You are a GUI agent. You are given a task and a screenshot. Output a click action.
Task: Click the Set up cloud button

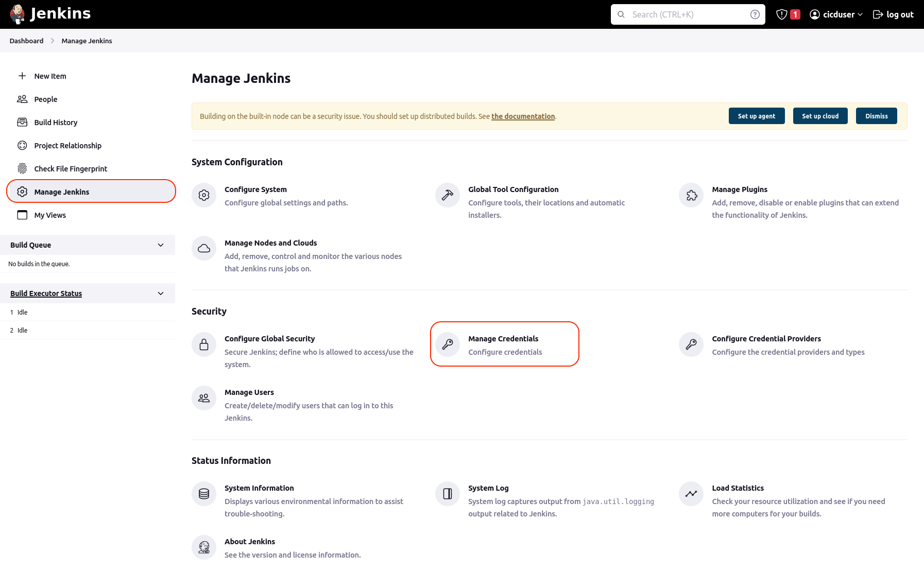click(x=820, y=116)
